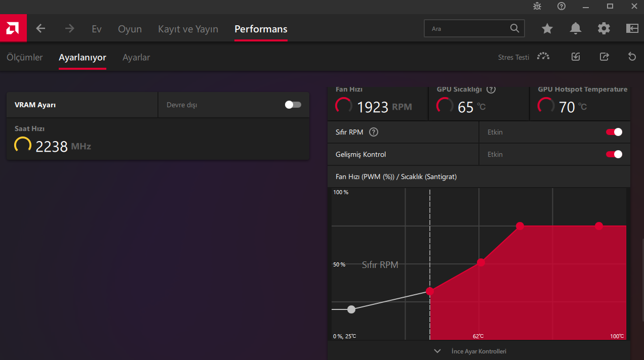The image size is (644, 360).
Task: Disable the Sıfır RPM toggle
Action: [614, 132]
